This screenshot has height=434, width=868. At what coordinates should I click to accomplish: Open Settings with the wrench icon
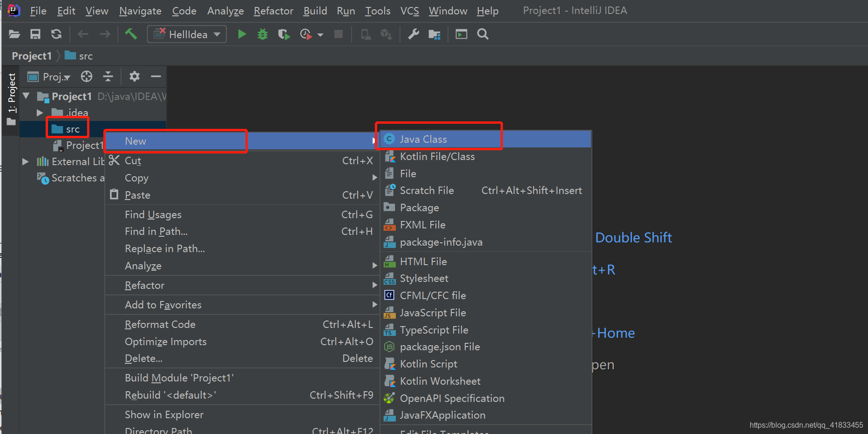coord(414,34)
